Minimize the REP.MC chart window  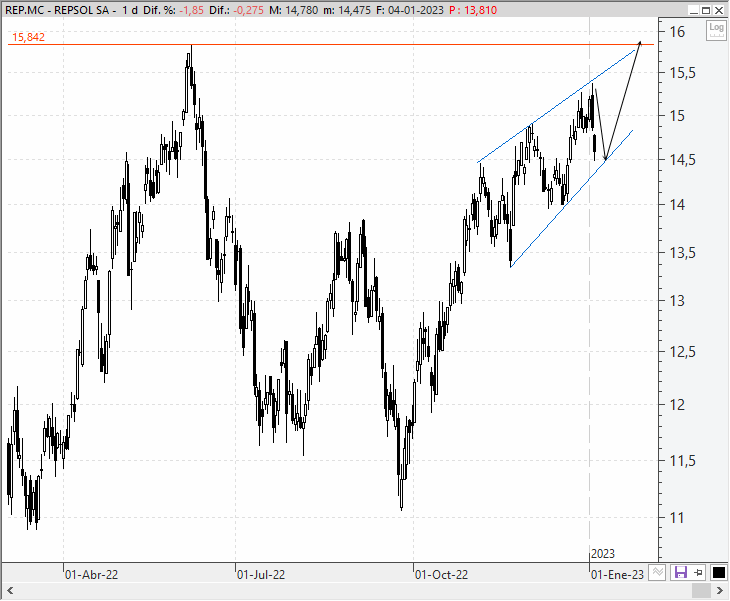[694, 10]
